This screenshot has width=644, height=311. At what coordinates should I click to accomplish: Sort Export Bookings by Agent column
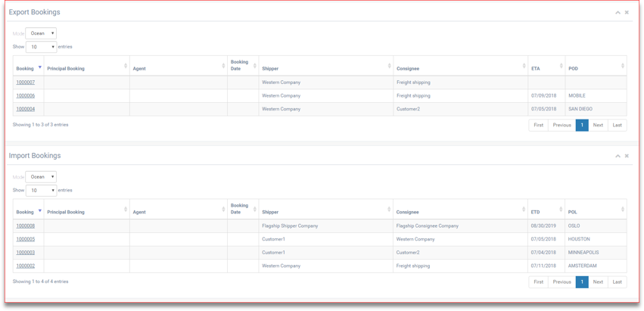click(x=179, y=66)
